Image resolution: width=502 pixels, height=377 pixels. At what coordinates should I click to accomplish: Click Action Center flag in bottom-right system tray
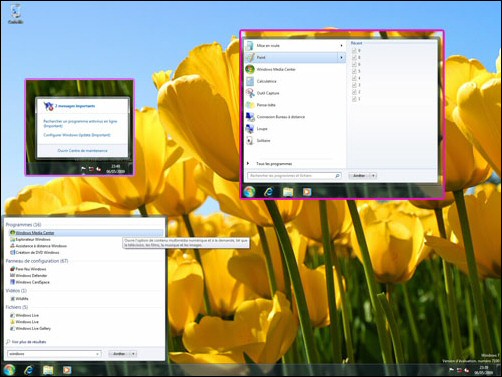(451, 370)
